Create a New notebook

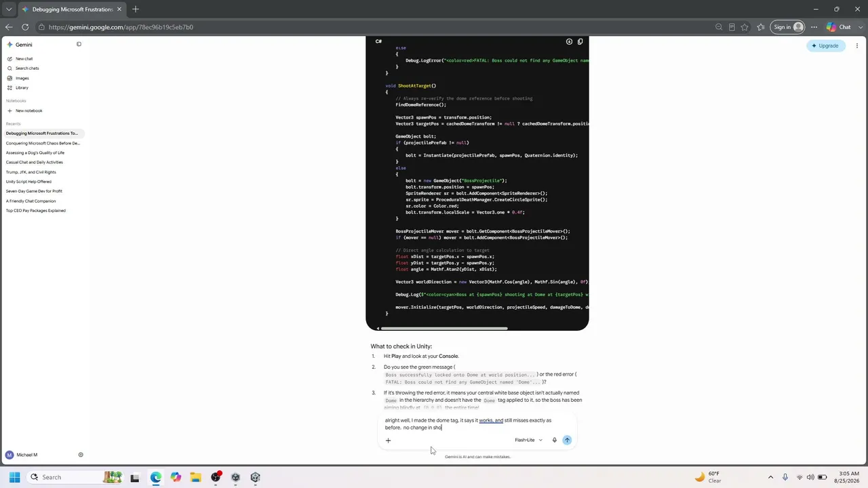tap(28, 110)
